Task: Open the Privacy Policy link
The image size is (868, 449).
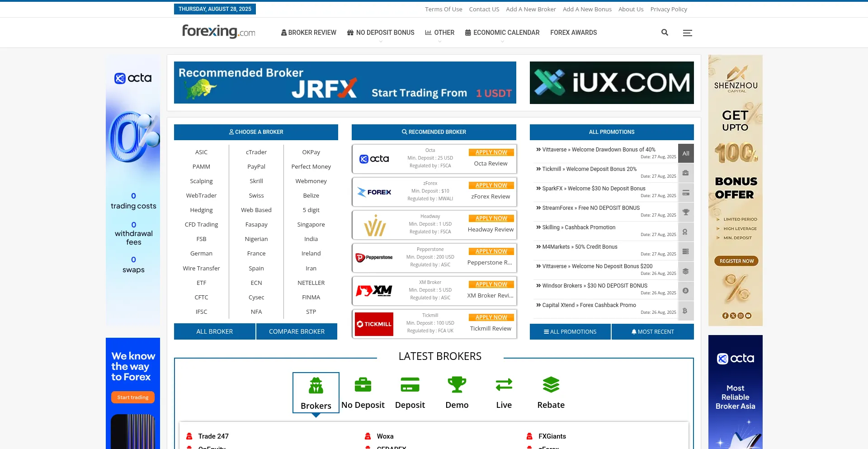Action: pos(669,9)
